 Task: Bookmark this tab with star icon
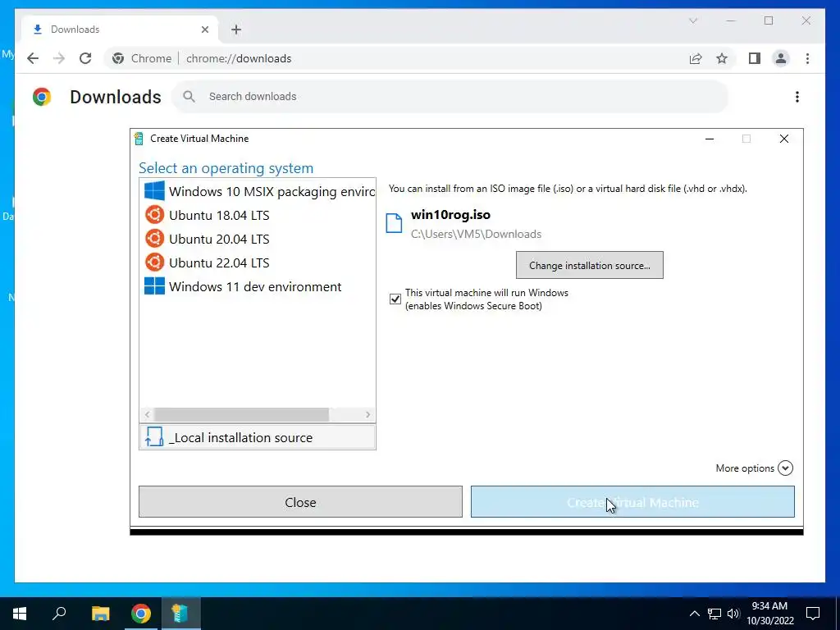coord(722,58)
